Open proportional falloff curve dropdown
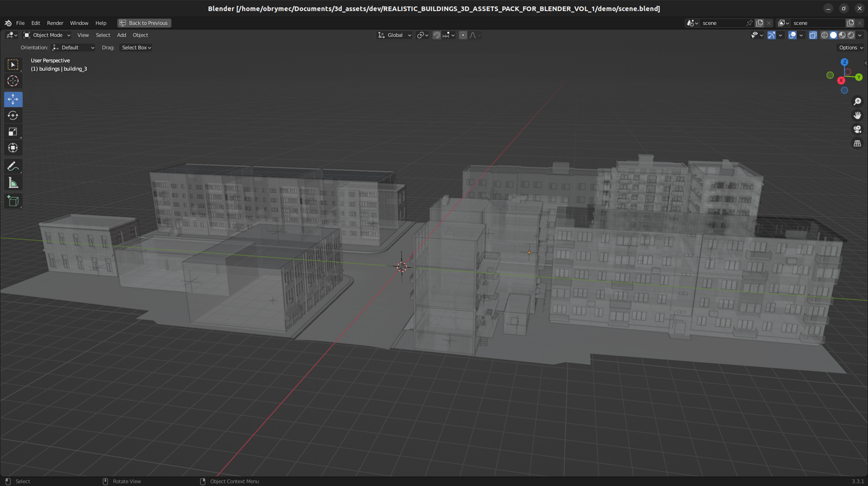This screenshot has height=486, width=868. click(475, 35)
